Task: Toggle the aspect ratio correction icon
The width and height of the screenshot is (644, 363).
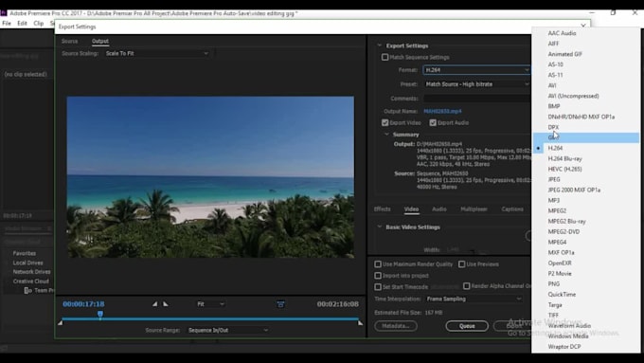Action: click(x=280, y=304)
